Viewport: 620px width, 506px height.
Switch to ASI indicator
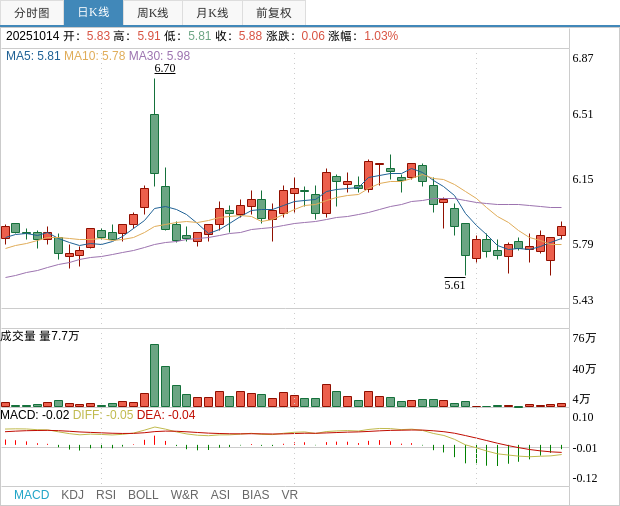tap(220, 495)
